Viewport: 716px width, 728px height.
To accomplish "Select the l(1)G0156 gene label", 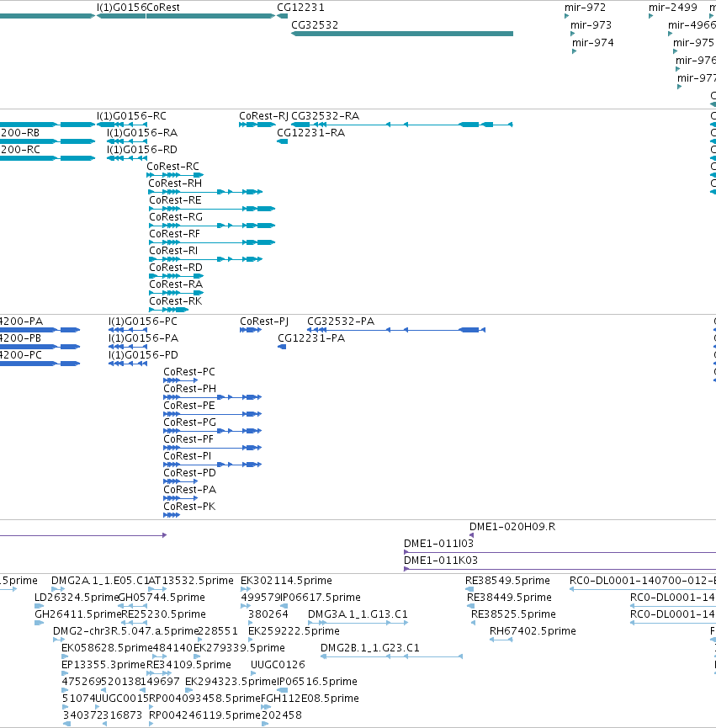I will pos(121,8).
